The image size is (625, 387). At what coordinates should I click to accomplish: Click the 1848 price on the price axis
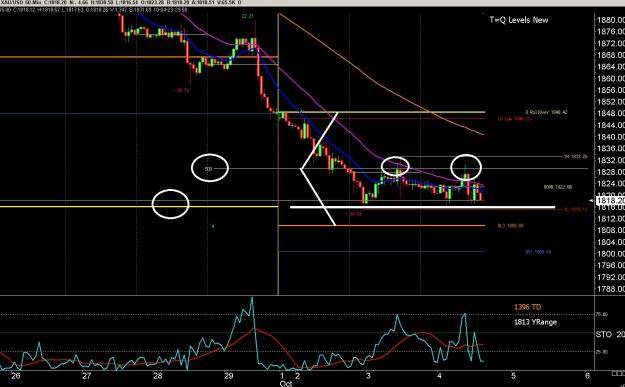click(x=611, y=114)
